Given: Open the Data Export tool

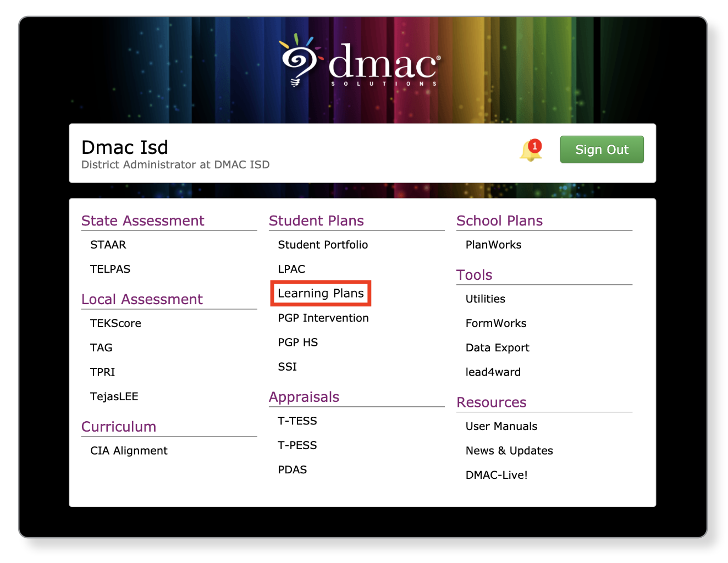Looking at the screenshot, I should (498, 347).
